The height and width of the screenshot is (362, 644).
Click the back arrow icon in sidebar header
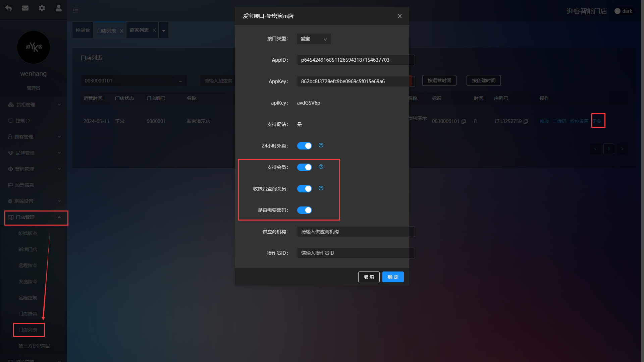click(8, 8)
